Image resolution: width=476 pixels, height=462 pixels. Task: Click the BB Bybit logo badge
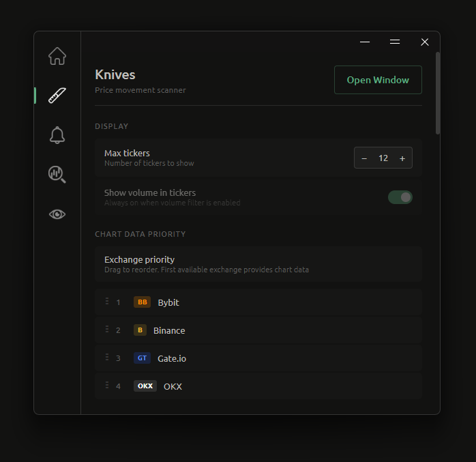(142, 302)
